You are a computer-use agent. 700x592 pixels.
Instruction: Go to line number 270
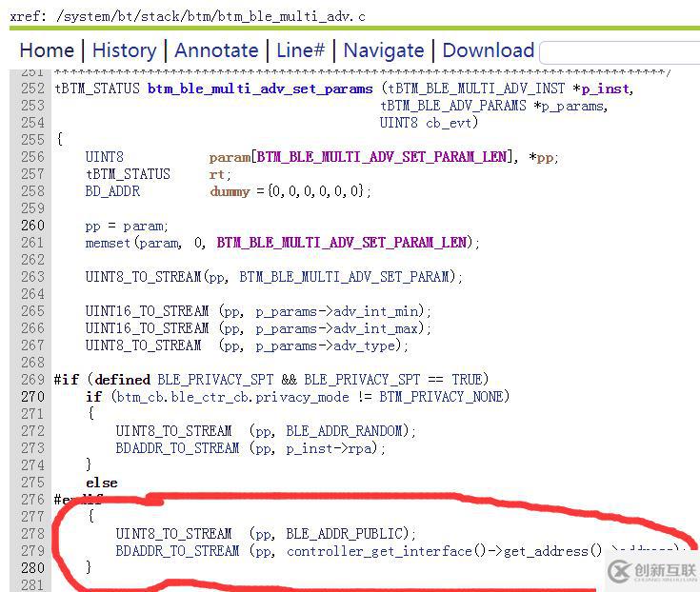click(x=32, y=397)
